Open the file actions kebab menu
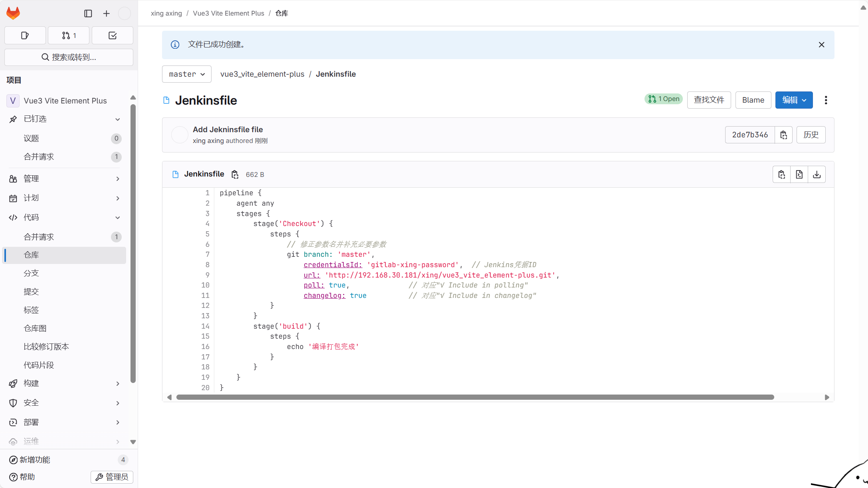The width and height of the screenshot is (868, 488). click(826, 100)
